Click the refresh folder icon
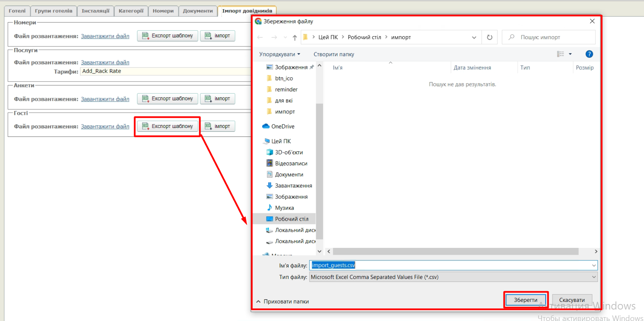 coord(489,37)
